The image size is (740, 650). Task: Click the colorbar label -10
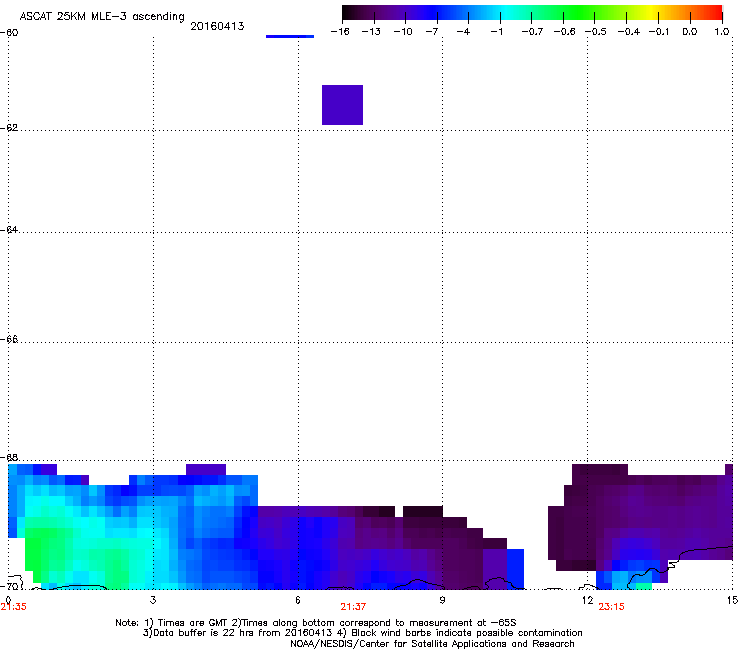403,32
